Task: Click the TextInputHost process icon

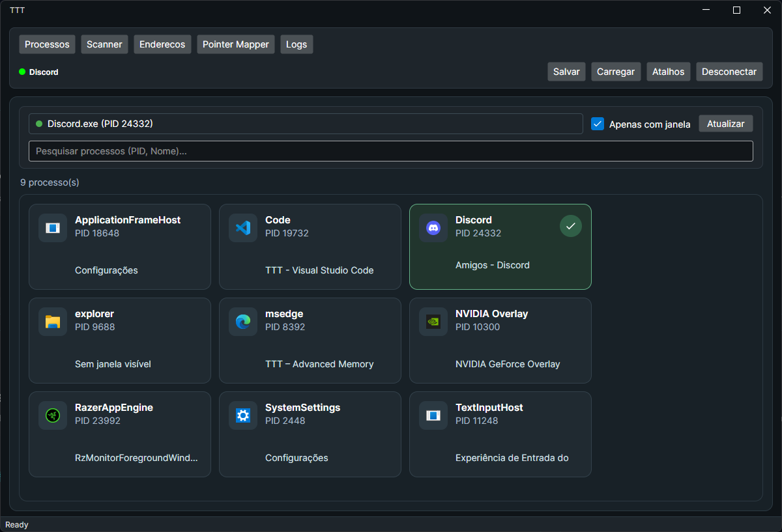Action: (433, 415)
